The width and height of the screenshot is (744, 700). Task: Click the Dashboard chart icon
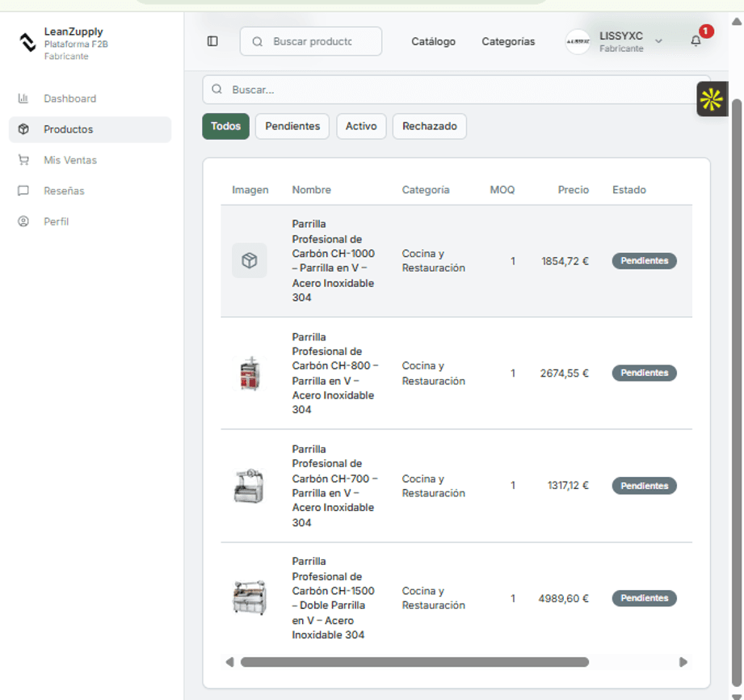pyautogui.click(x=23, y=99)
